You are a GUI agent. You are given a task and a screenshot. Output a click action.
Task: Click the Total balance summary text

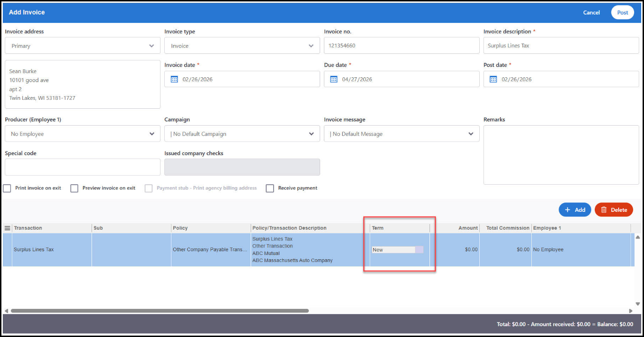(565, 324)
